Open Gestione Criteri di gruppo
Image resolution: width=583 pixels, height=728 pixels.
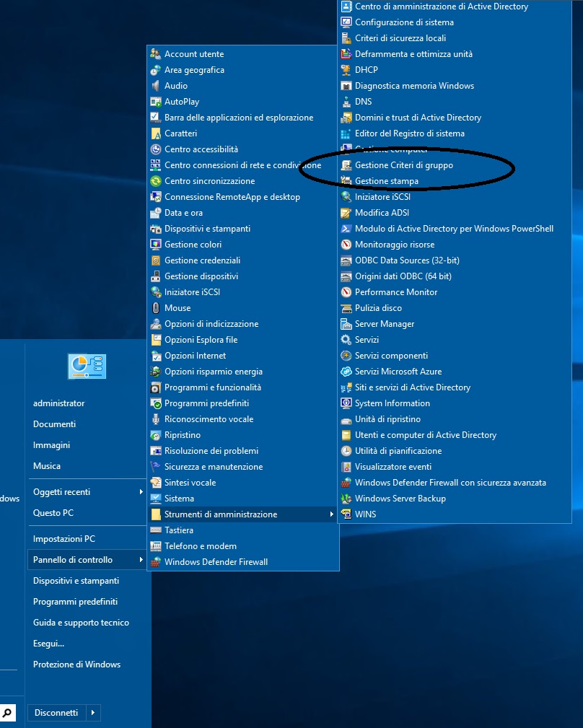(x=403, y=165)
